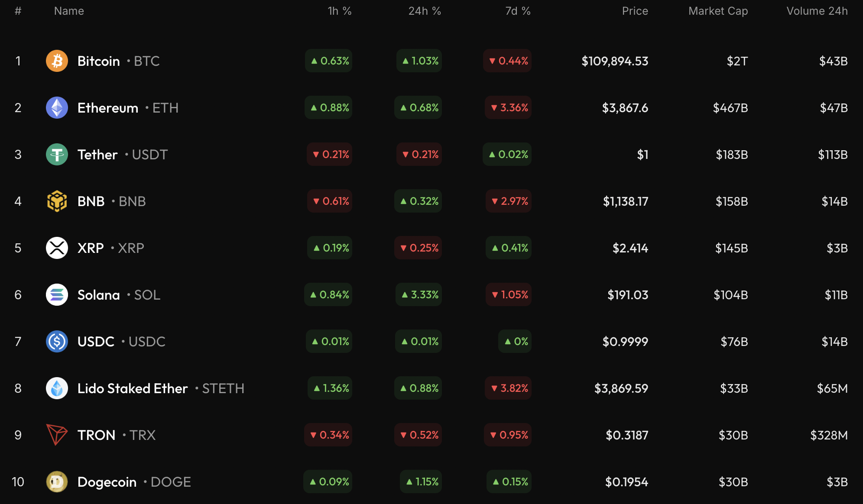Viewport: 863px width, 504px height.
Task: Click the Ethereum diamond icon
Action: (x=57, y=108)
